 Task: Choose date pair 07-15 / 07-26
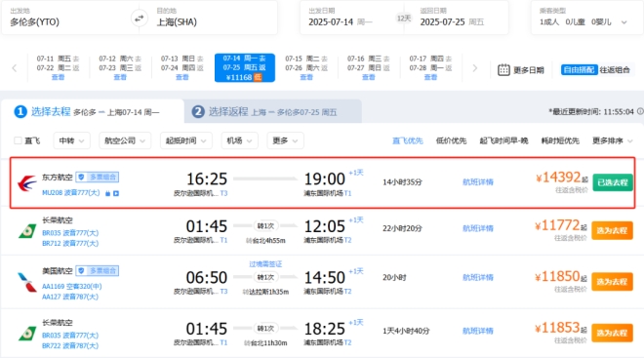pos(306,67)
